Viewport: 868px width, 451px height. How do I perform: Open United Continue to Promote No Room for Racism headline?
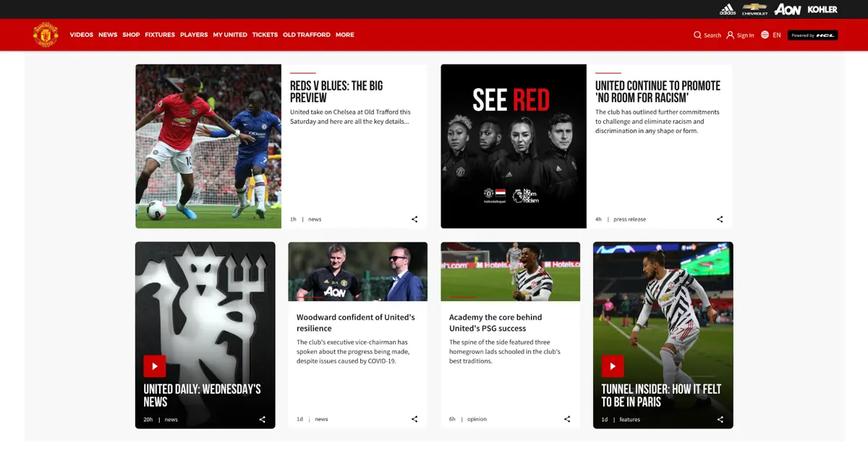658,92
